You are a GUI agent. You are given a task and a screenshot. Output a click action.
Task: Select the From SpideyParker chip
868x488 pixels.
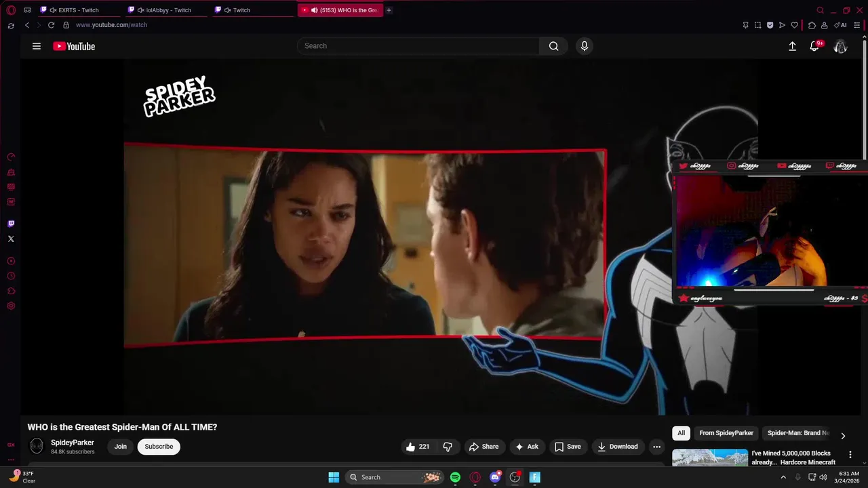pos(726,433)
